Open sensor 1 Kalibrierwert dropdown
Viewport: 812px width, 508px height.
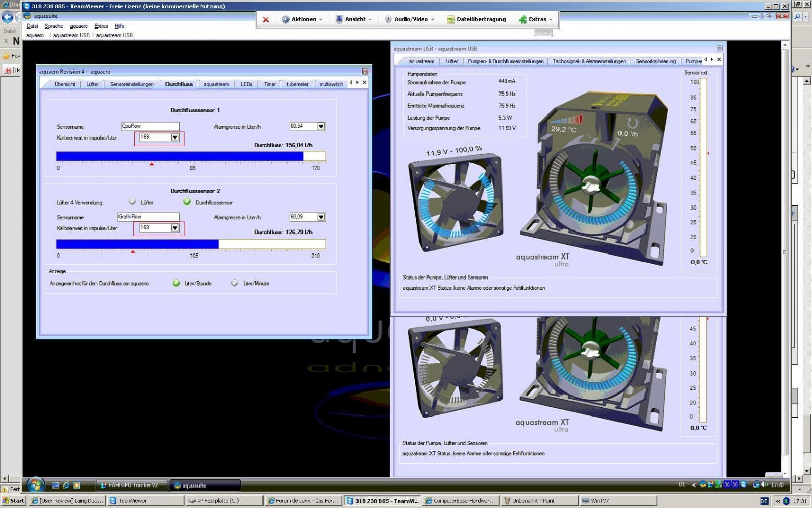pos(175,137)
